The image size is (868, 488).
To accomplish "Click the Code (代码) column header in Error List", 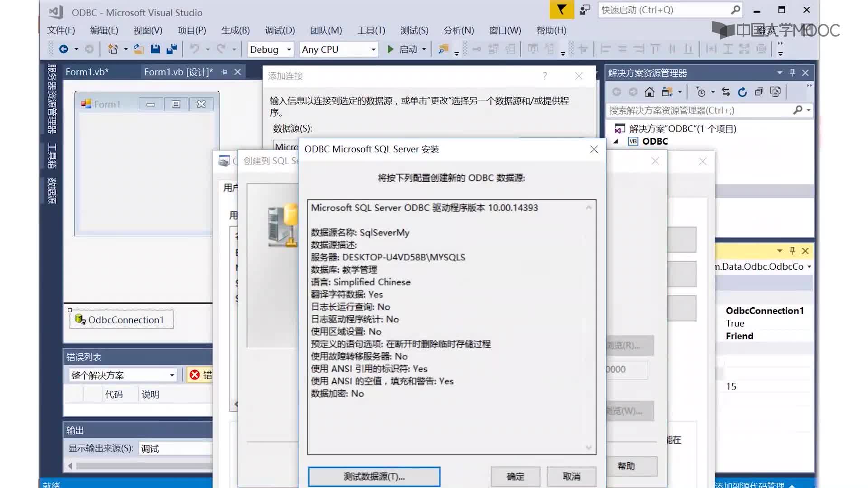I will [x=114, y=394].
